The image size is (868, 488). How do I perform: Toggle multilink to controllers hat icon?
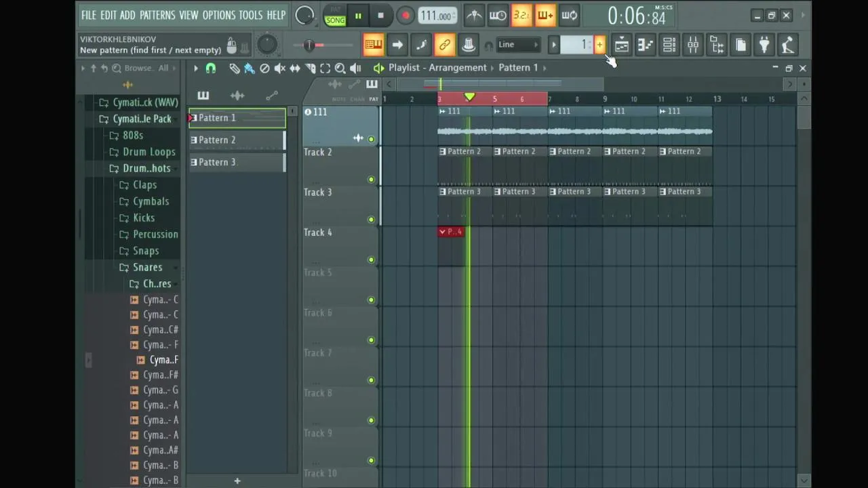click(469, 45)
